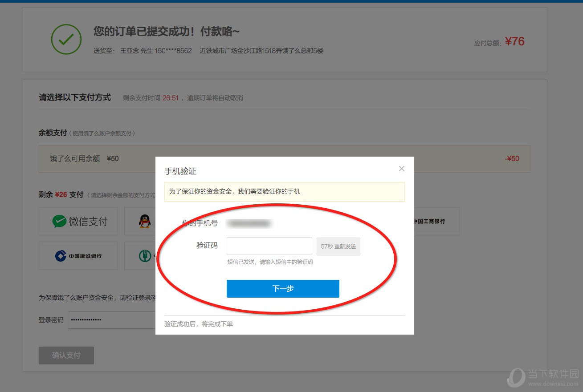583x392 pixels.
Task: Click the ¥76 total amount
Action: (x=515, y=41)
